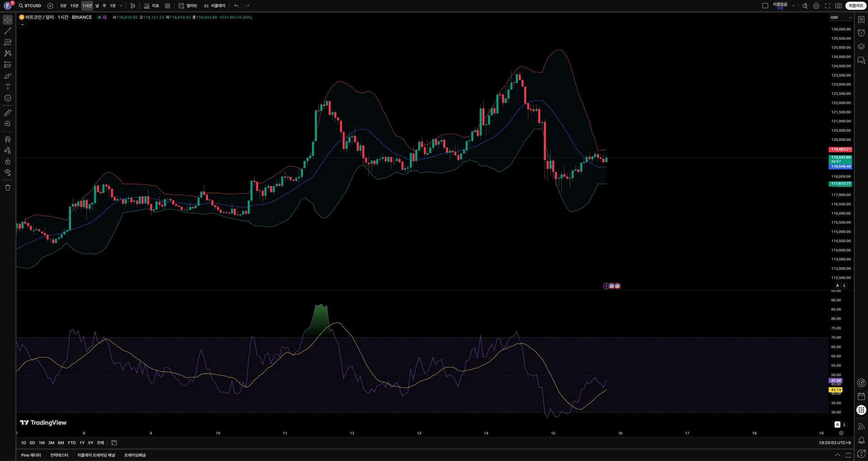Open the Pine 에디터 tab
Viewport: 868px width, 461px height.
pos(31,455)
